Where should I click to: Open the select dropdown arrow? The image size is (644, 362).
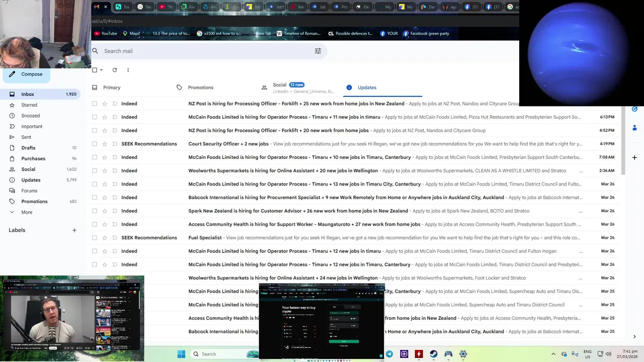101,70
